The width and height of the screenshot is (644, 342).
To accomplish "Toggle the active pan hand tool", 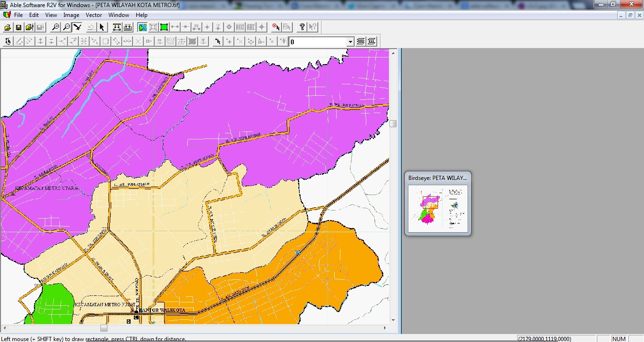I will (x=78, y=27).
